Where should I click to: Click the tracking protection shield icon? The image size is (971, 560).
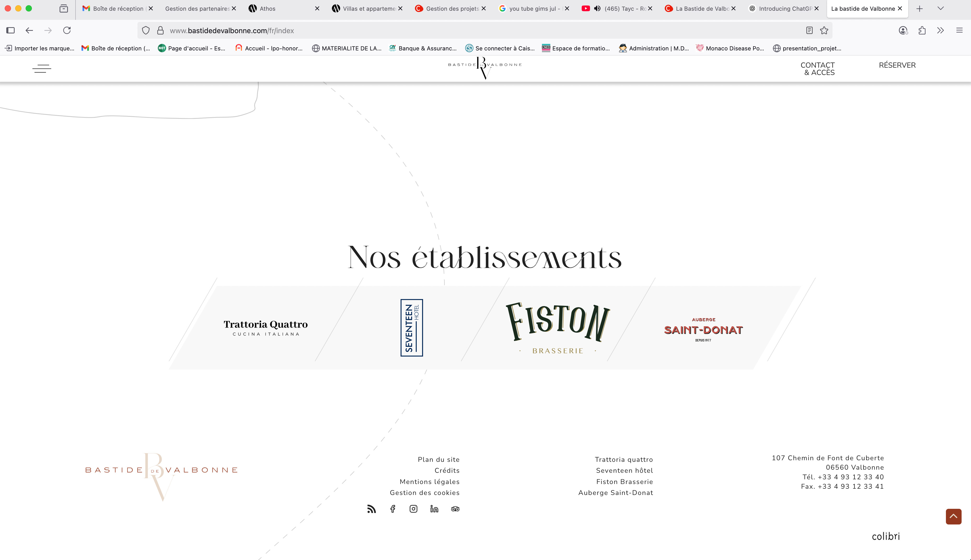point(146,30)
